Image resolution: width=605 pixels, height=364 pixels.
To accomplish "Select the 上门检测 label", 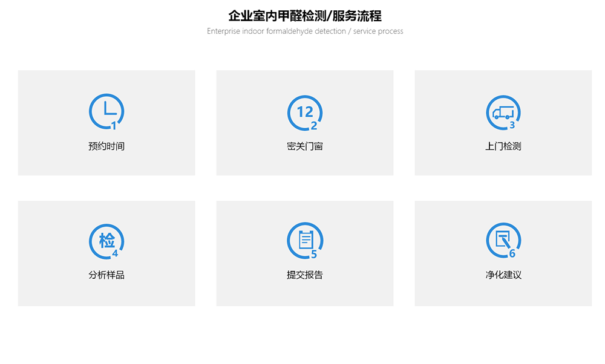I will pyautogui.click(x=503, y=146).
